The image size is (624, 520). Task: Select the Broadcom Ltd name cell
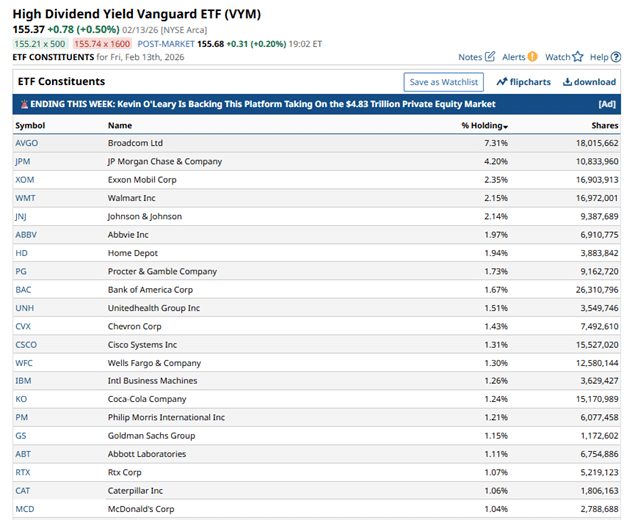pyautogui.click(x=135, y=143)
